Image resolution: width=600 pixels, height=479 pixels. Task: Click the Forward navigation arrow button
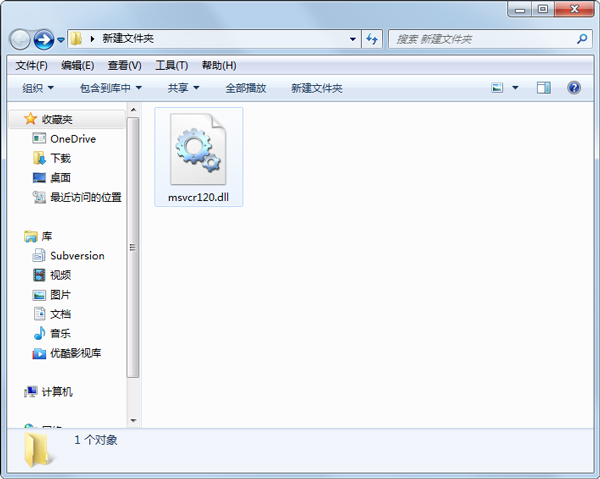pyautogui.click(x=43, y=39)
